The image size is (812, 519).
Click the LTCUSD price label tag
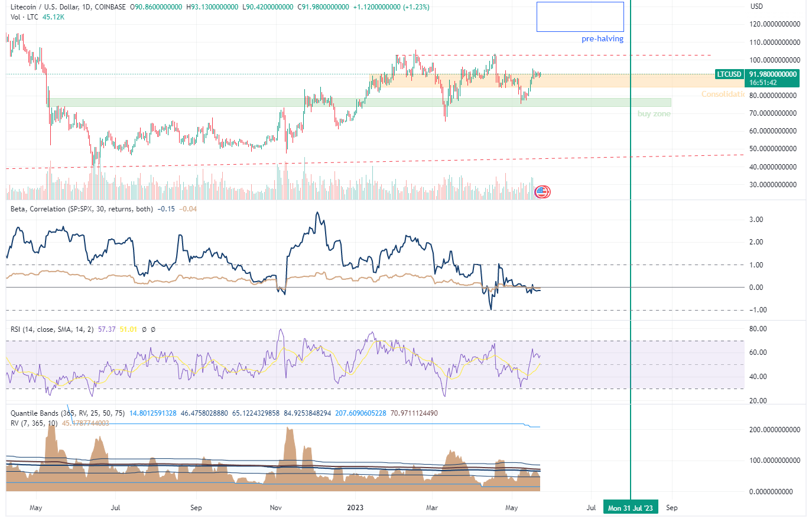click(729, 74)
